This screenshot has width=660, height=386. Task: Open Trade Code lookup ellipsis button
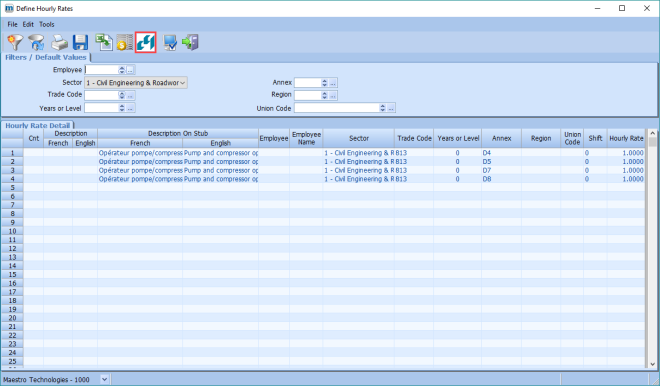pos(130,96)
